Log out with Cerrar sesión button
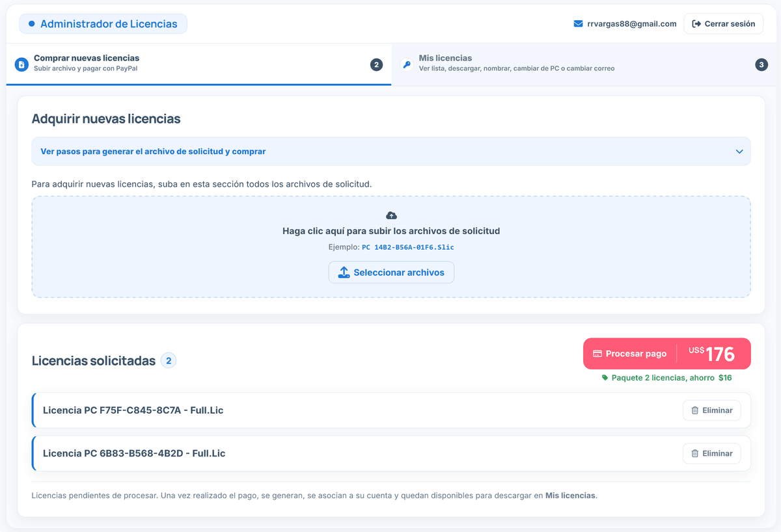781x532 pixels. point(723,23)
